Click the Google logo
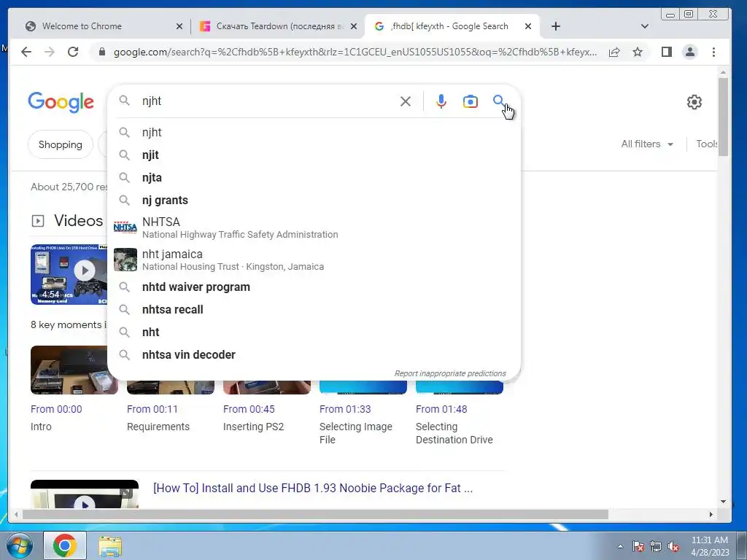 pyautogui.click(x=61, y=102)
